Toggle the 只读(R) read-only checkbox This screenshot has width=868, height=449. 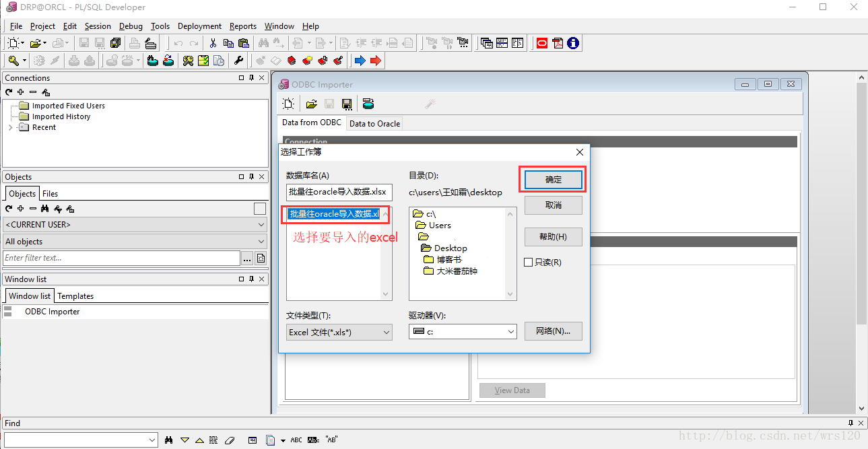click(528, 262)
